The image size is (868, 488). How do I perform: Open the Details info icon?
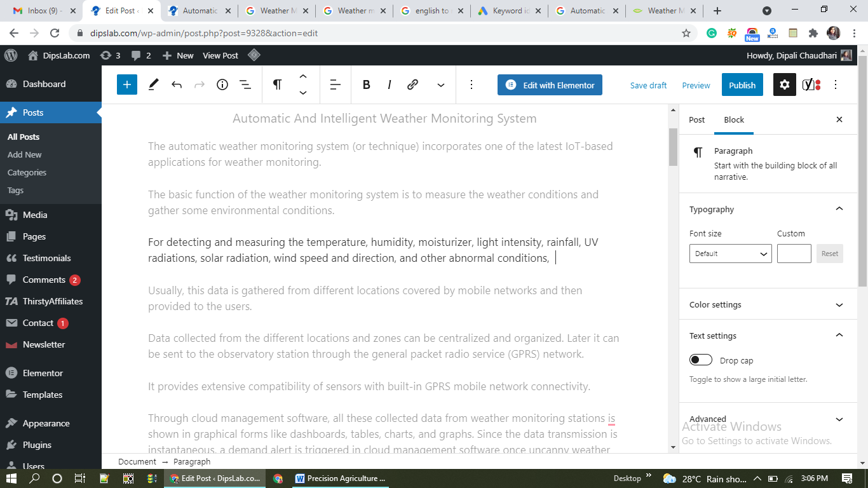click(222, 85)
